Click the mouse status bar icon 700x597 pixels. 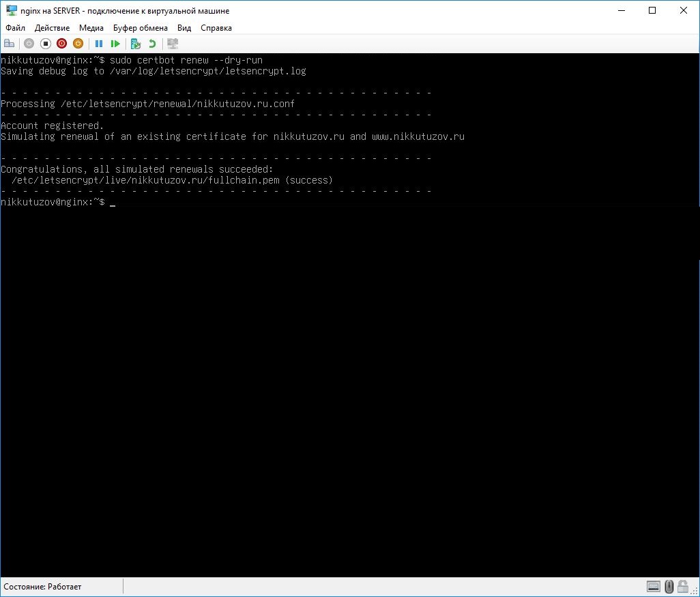pyautogui.click(x=669, y=587)
